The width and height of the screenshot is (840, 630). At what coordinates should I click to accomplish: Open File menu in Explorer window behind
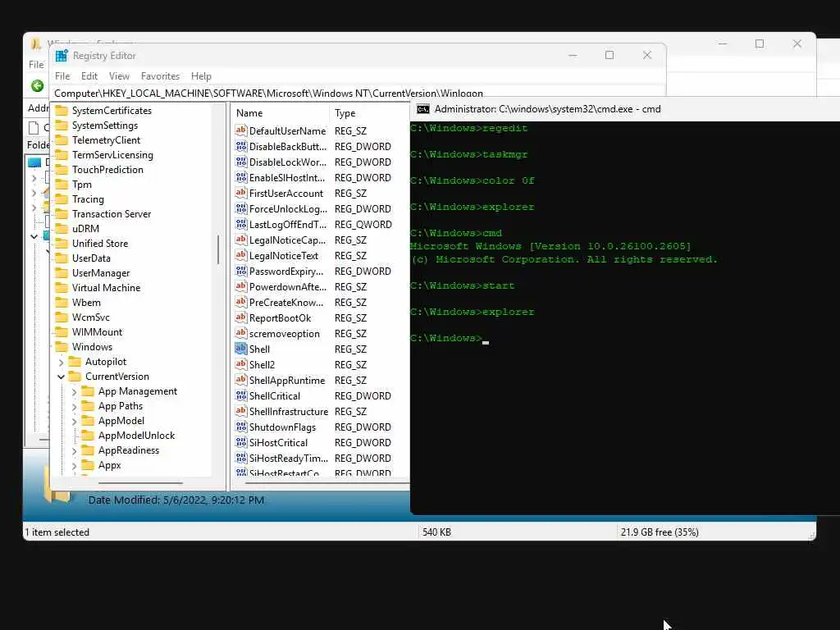point(36,64)
